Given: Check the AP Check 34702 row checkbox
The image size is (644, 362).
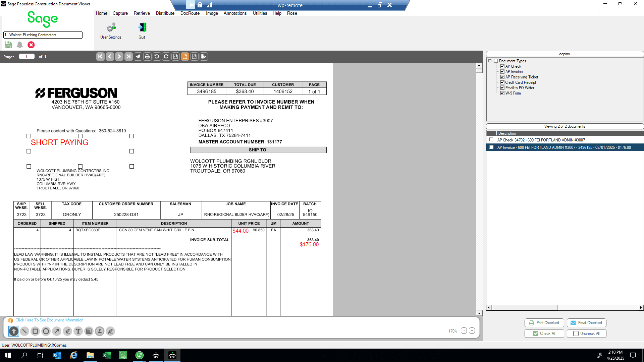Looking at the screenshot, I should click(x=491, y=140).
